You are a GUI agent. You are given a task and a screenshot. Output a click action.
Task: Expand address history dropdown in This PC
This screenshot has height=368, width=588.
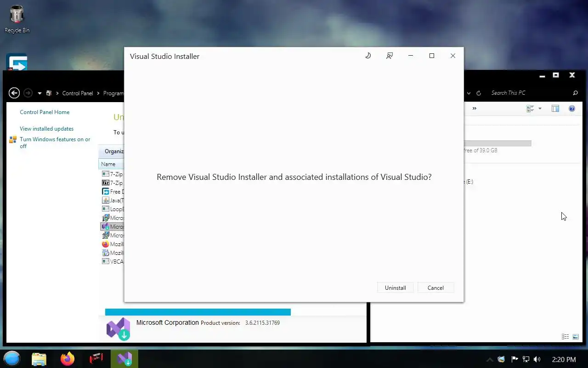pos(469,93)
